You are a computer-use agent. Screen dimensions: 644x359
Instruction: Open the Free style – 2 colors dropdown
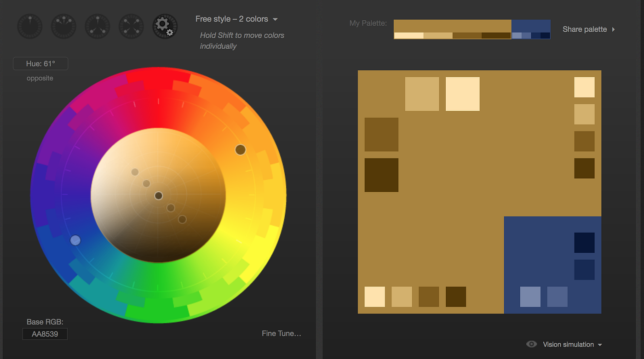coord(237,19)
